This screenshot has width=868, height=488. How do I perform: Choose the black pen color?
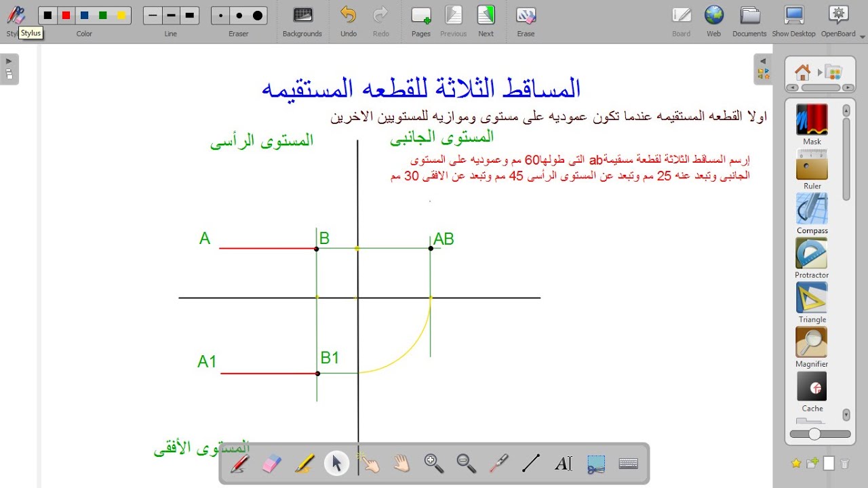tap(47, 15)
